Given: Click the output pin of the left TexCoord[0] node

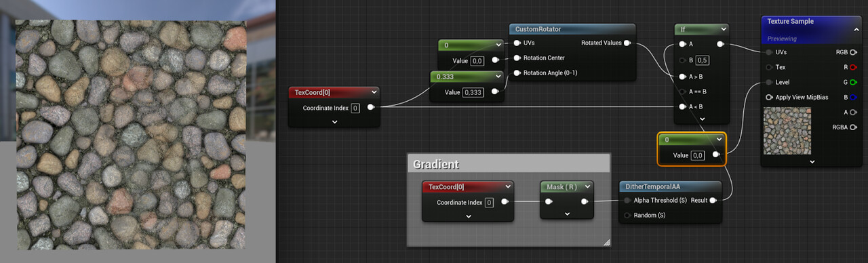Looking at the screenshot, I should coord(371,107).
